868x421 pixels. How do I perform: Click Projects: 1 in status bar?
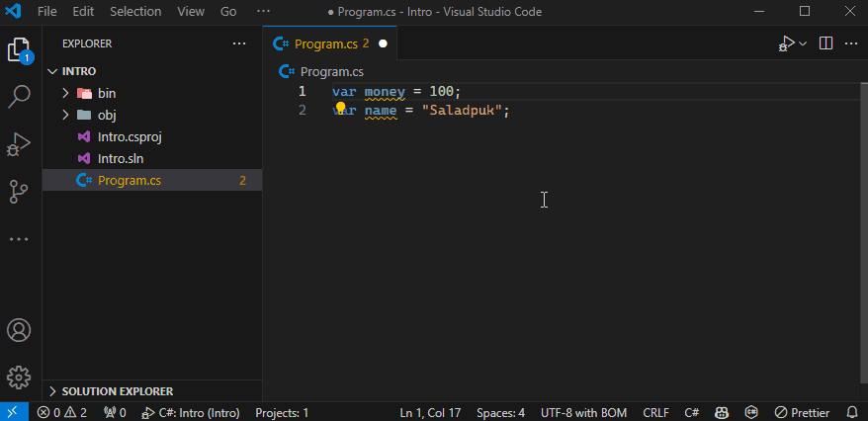tap(282, 413)
